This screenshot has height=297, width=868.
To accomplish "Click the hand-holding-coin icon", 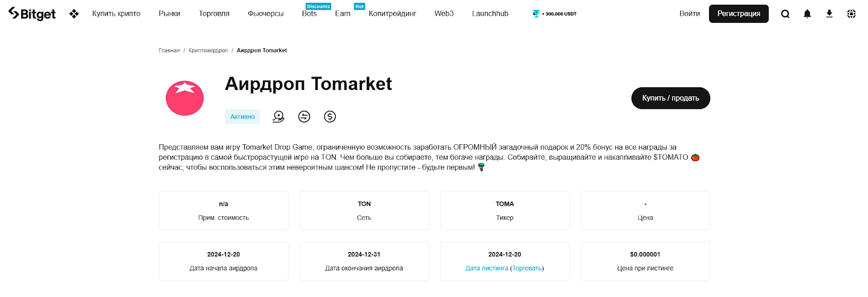I will 278,117.
